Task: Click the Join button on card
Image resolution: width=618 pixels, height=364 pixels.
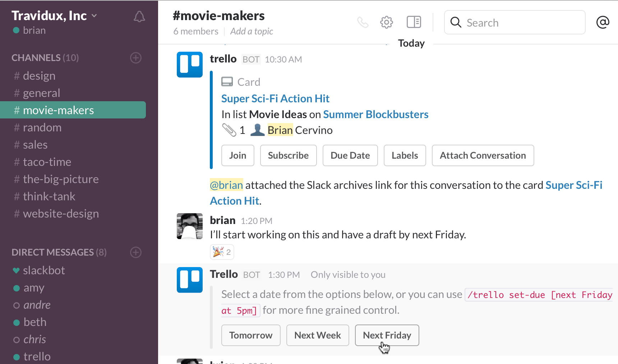Action: click(238, 155)
